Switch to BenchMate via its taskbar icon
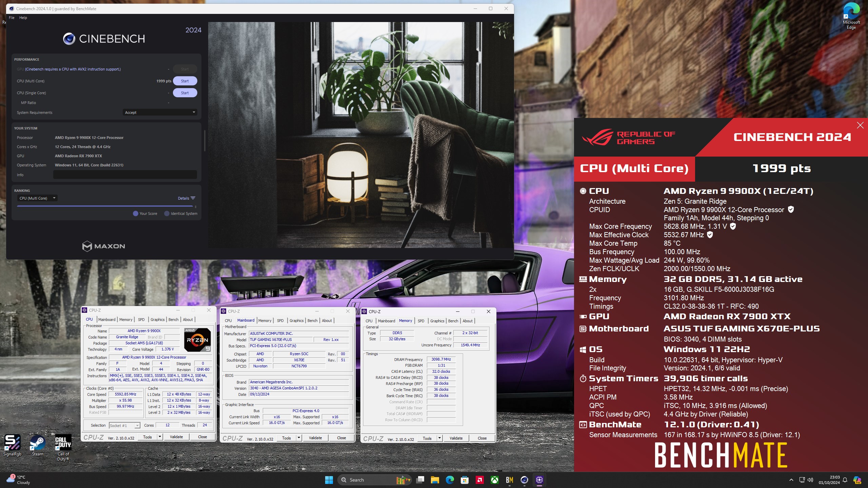The height and width of the screenshot is (488, 868). 510,480
